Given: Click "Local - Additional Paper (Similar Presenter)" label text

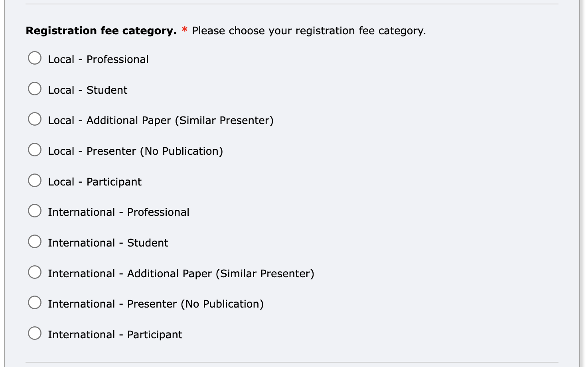Looking at the screenshot, I should click(161, 120).
